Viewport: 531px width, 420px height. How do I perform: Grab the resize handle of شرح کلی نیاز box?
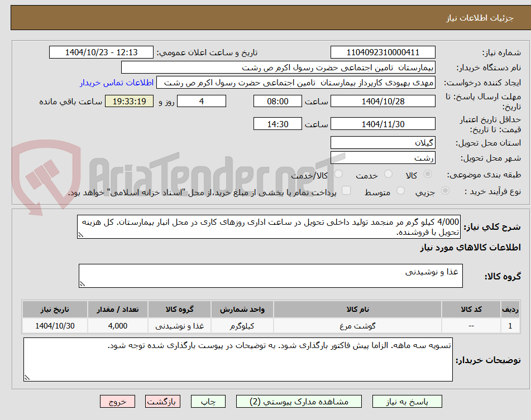80,235
